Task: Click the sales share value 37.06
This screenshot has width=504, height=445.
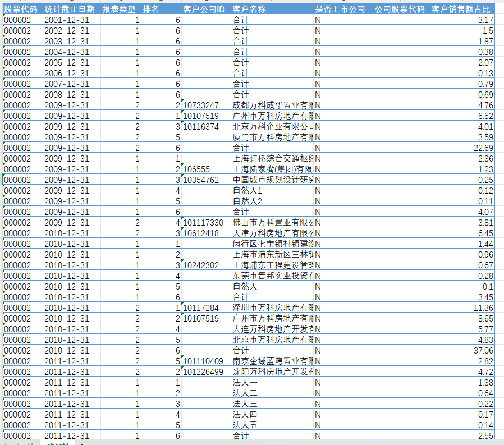Action: click(462, 350)
